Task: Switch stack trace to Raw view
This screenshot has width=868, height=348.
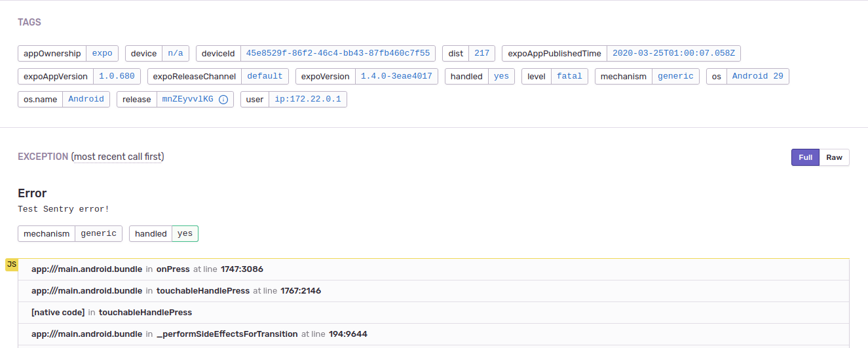Action: [x=834, y=157]
